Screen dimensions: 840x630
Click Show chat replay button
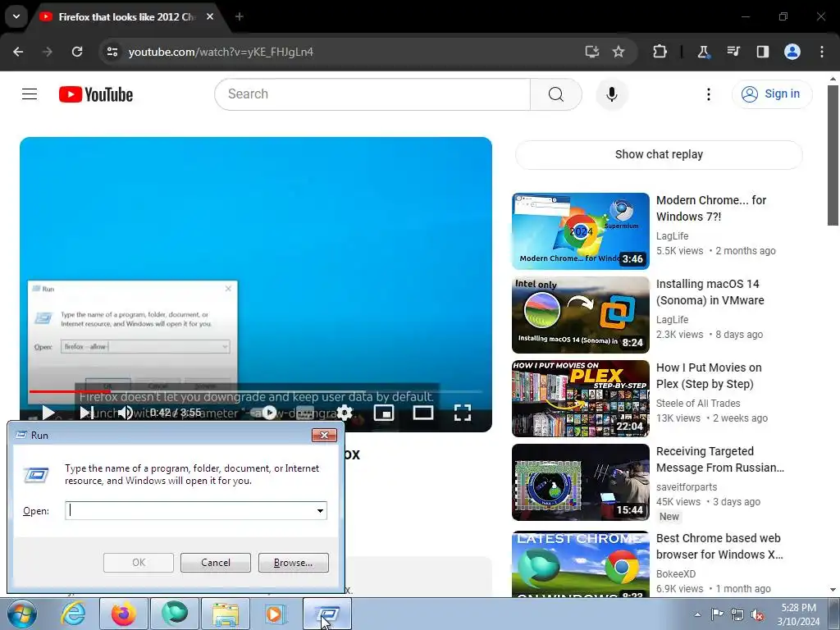659,155
